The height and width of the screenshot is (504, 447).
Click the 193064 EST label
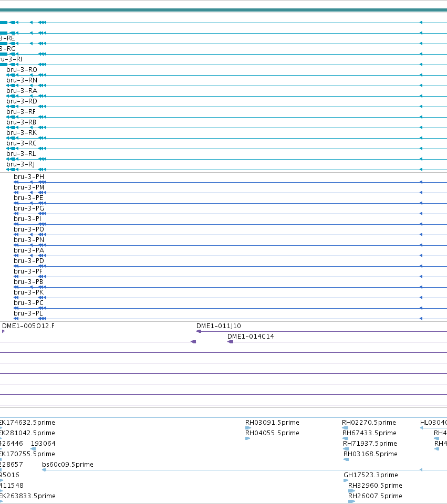click(x=43, y=444)
